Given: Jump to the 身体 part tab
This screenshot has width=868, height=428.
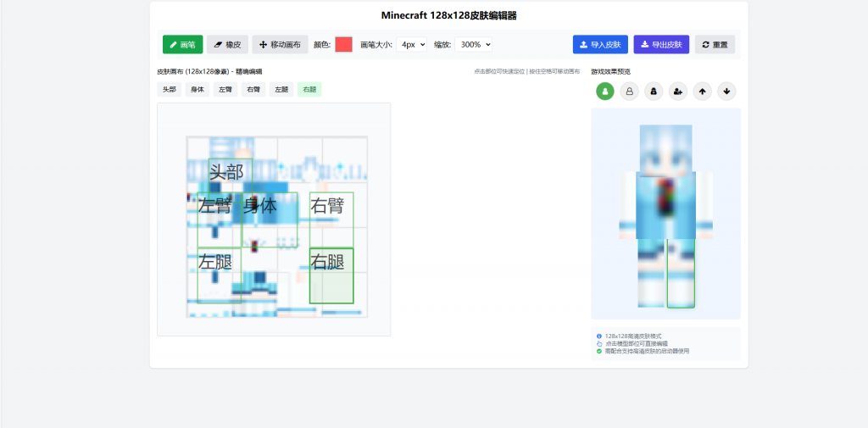Looking at the screenshot, I should pyautogui.click(x=197, y=89).
